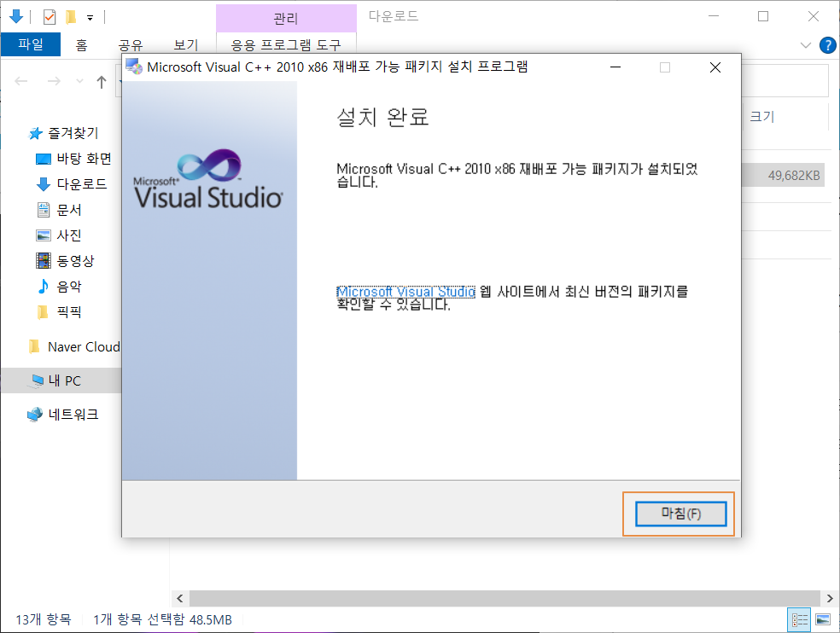Go back with the left arrow button
The image size is (840, 633).
click(x=20, y=81)
